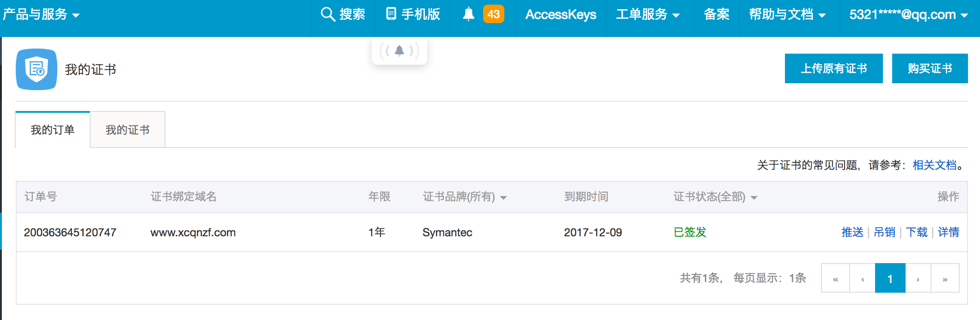
Task: Open the mobile version phone icon
Action: click(391, 14)
